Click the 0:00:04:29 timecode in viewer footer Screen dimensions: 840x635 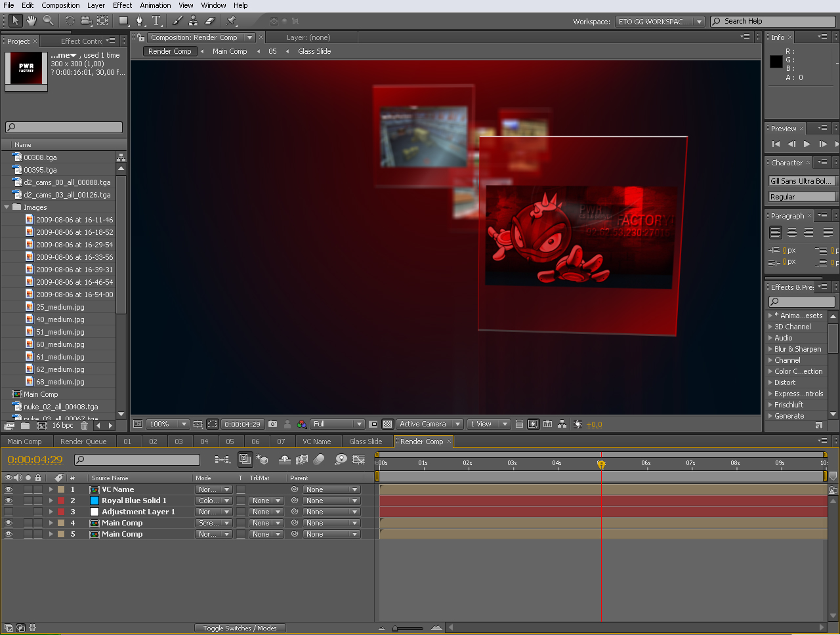pos(242,424)
